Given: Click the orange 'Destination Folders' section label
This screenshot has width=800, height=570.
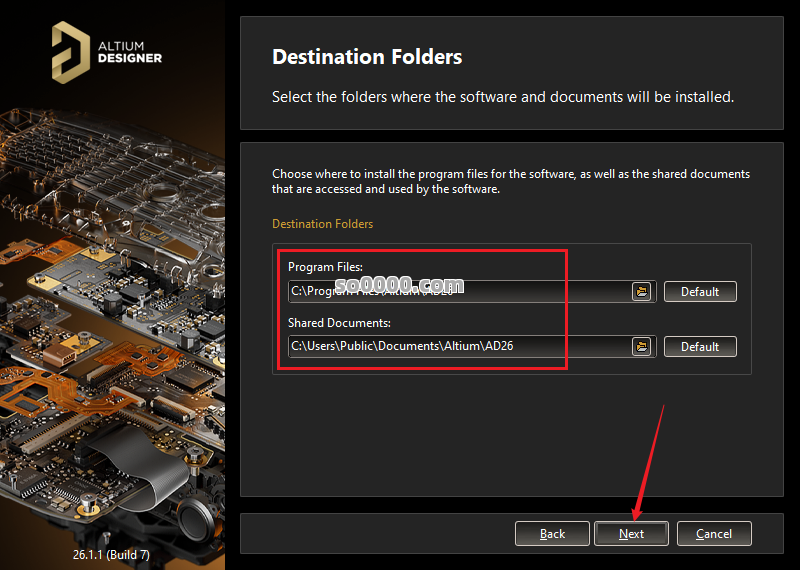Looking at the screenshot, I should point(322,224).
